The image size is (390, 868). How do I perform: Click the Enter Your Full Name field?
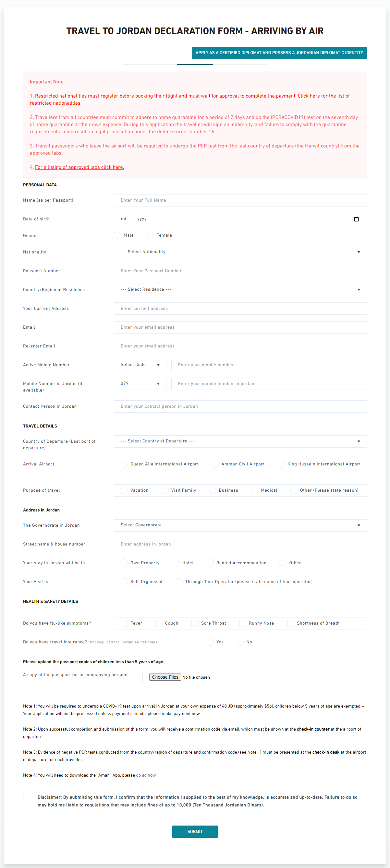240,200
